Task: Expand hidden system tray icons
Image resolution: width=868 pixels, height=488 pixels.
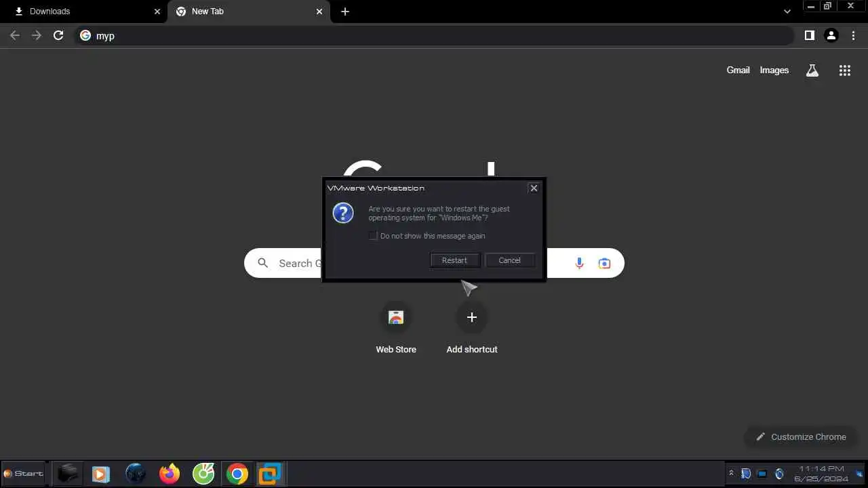Action: (731, 473)
